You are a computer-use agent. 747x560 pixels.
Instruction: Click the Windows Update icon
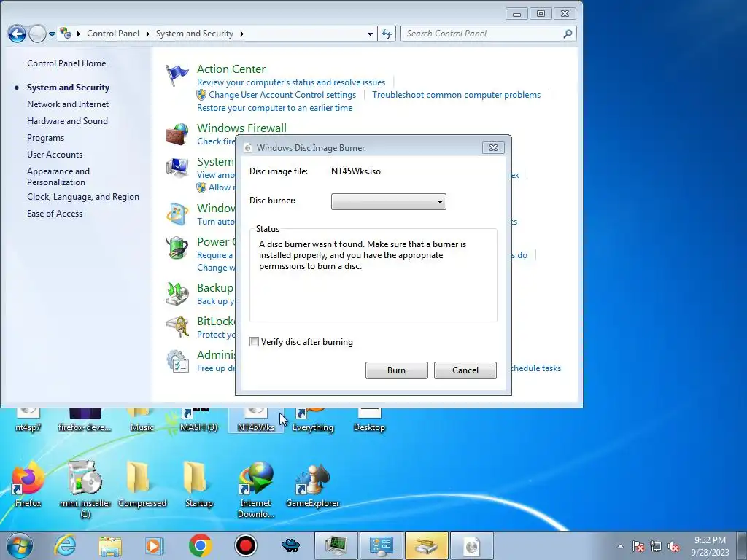(x=177, y=214)
